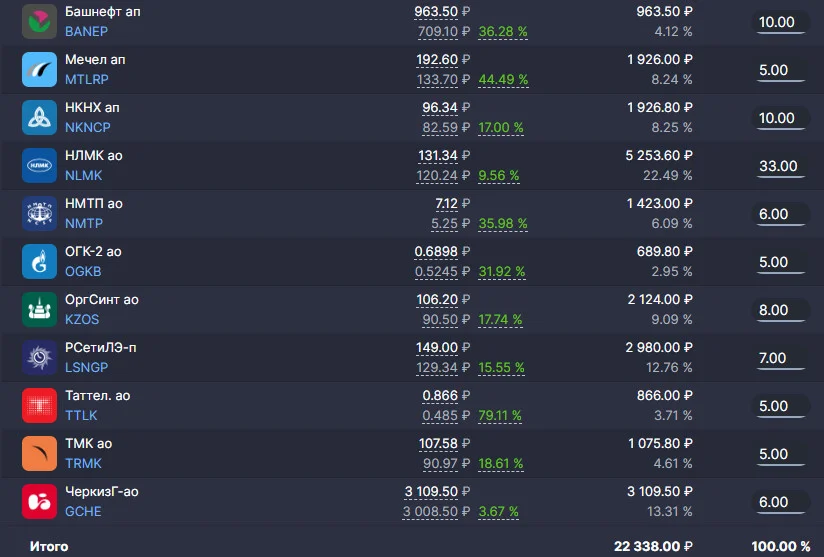The height and width of the screenshot is (557, 824).
Task: Click the 17.74 % gain for ОргСинт
Action: (500, 319)
